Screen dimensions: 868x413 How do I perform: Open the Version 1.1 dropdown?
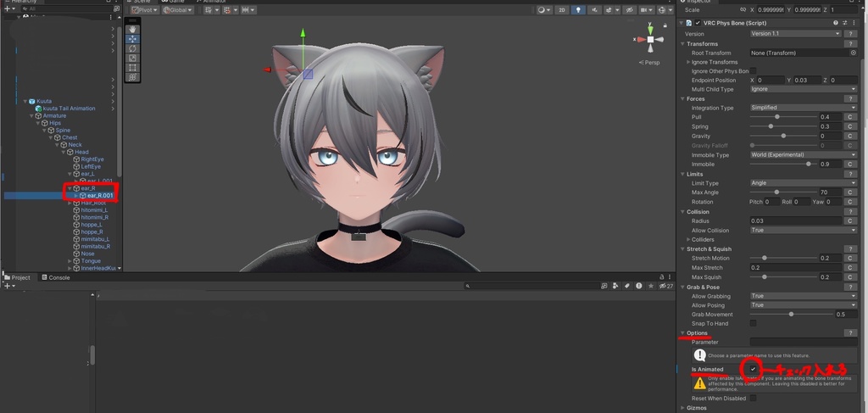pyautogui.click(x=795, y=34)
